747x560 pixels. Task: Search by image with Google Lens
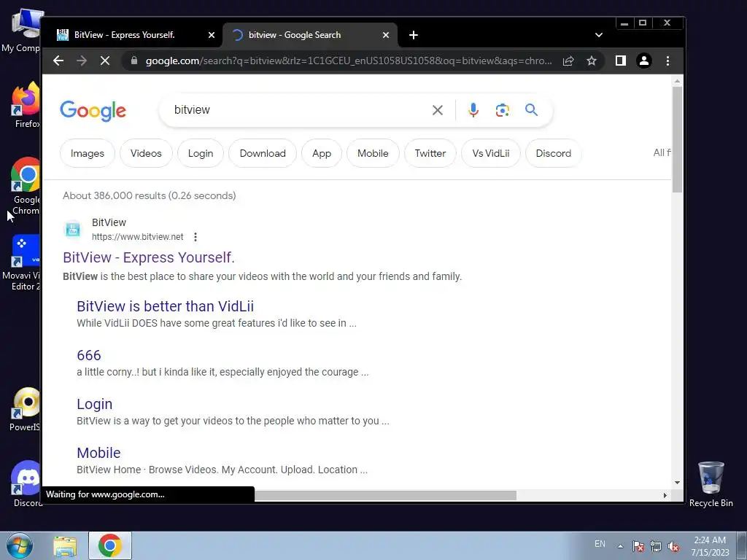(502, 110)
